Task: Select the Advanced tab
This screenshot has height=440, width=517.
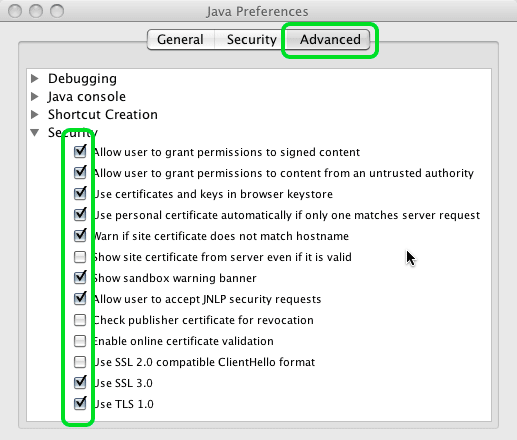Action: (x=329, y=40)
